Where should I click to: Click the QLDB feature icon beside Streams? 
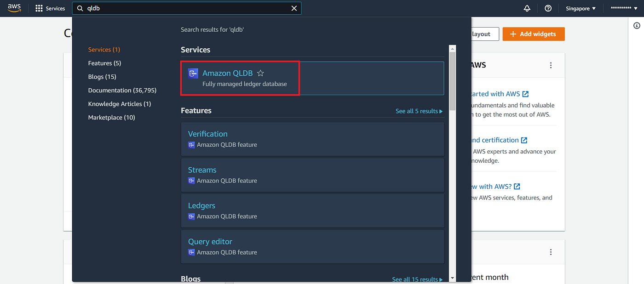[x=191, y=181]
